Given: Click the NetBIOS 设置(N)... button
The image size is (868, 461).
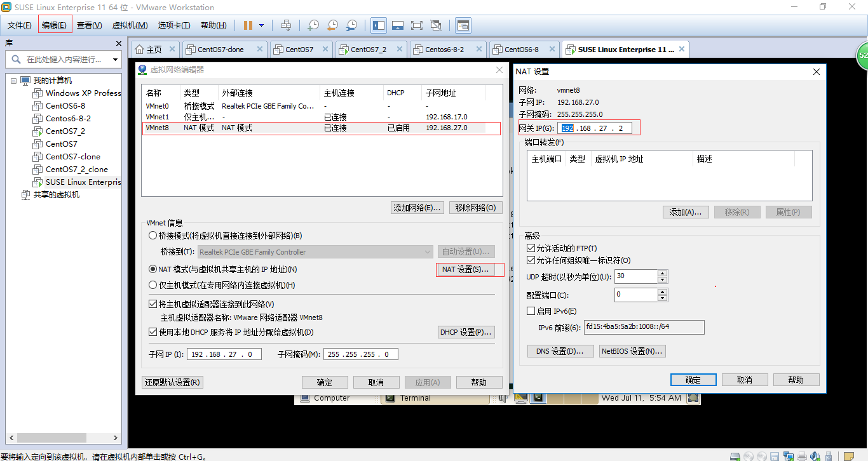Looking at the screenshot, I should coord(632,351).
